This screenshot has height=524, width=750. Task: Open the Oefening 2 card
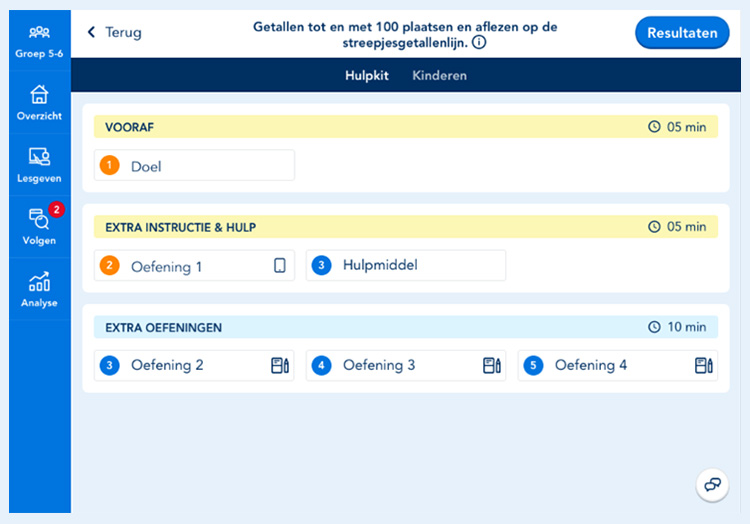194,366
